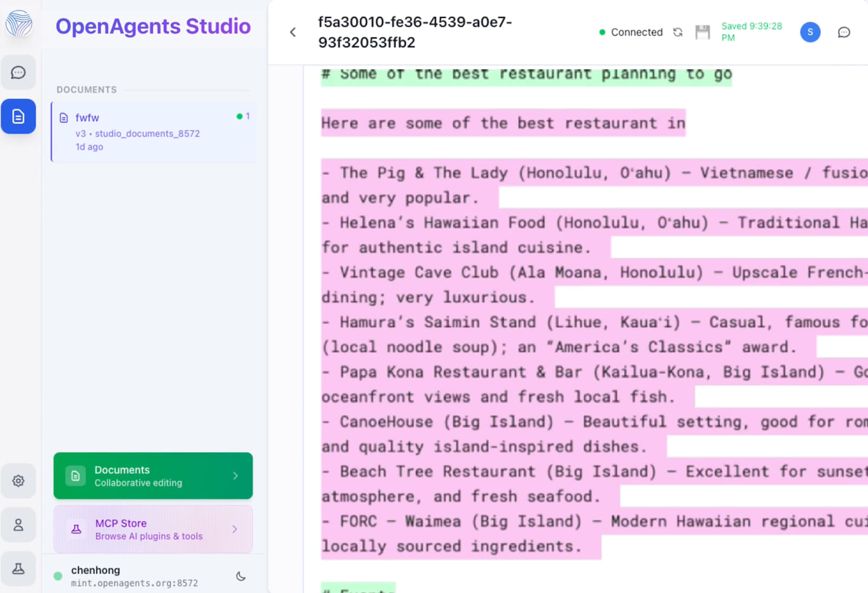Expand the MCP Store card chevron
The width and height of the screenshot is (868, 593).
[234, 529]
